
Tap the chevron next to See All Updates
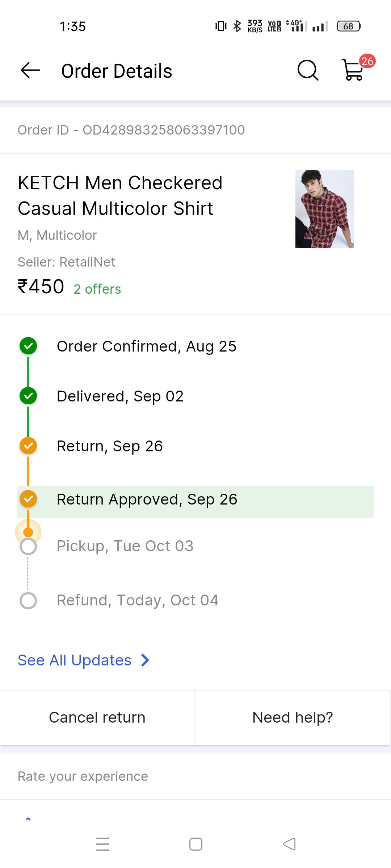tap(145, 660)
